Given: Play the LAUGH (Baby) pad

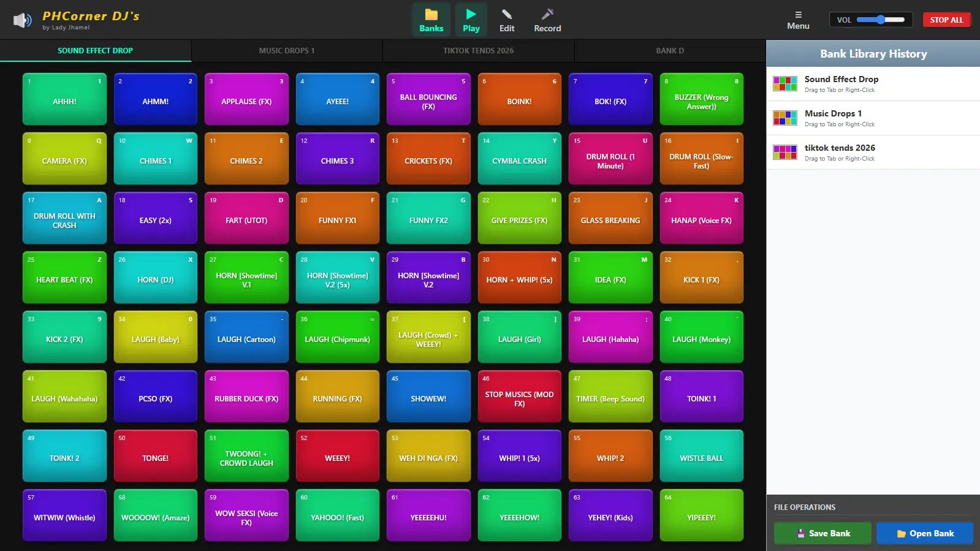Looking at the screenshot, I should coord(156,337).
